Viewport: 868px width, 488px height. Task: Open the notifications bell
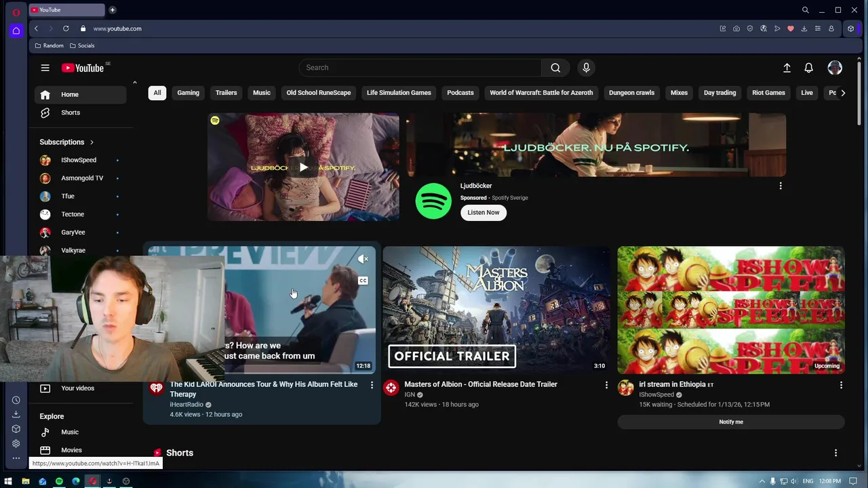coord(808,68)
